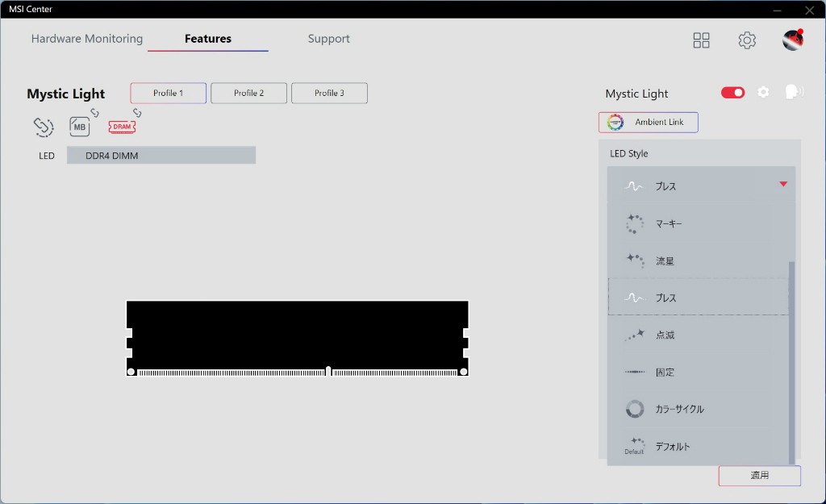Select the DRAM device icon
This screenshot has width=826, height=504.
point(122,127)
